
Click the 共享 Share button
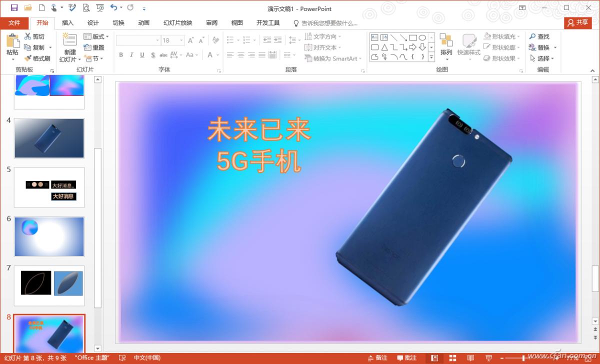tap(577, 22)
